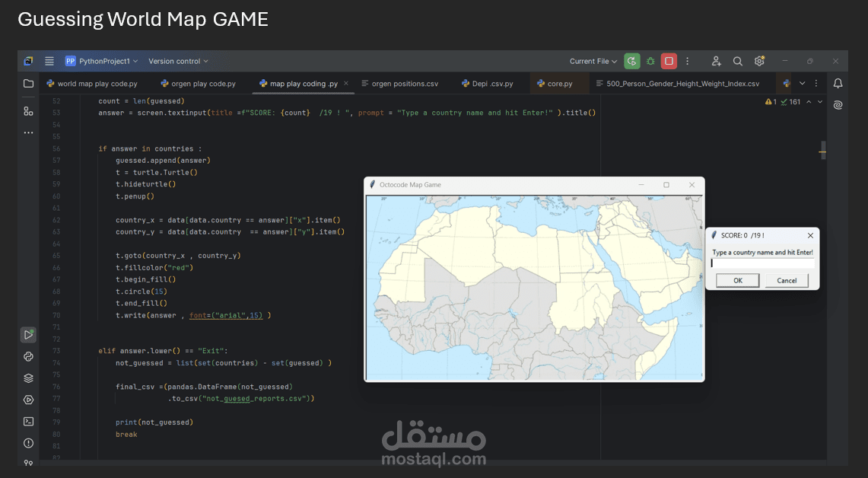This screenshot has height=478, width=868.
Task: Open Search Everywhere with the magnifier icon
Action: (737, 61)
